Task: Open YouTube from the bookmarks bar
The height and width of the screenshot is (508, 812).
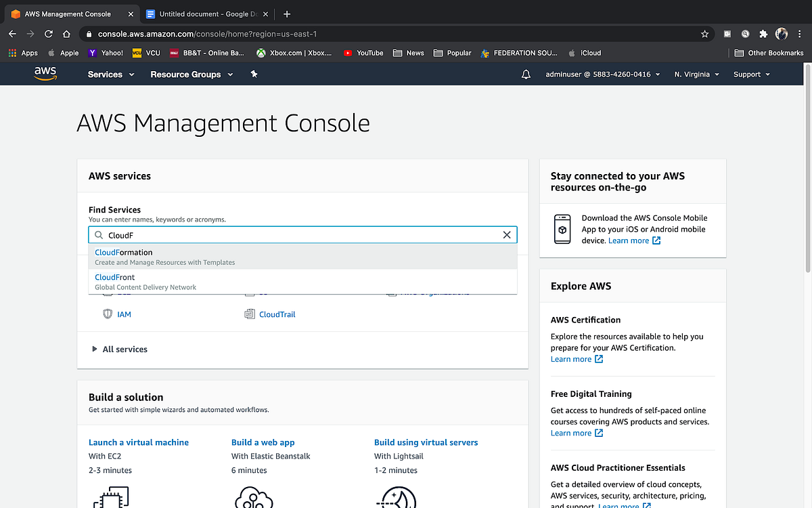Action: tap(363, 53)
